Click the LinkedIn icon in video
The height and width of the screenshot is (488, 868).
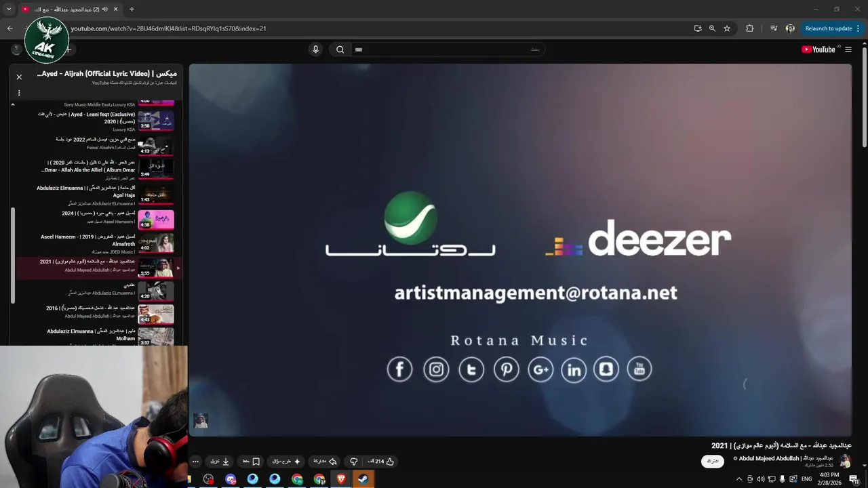(574, 369)
